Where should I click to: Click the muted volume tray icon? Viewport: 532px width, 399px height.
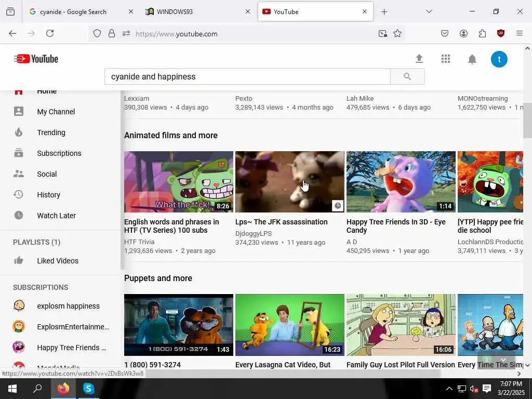pos(474,389)
